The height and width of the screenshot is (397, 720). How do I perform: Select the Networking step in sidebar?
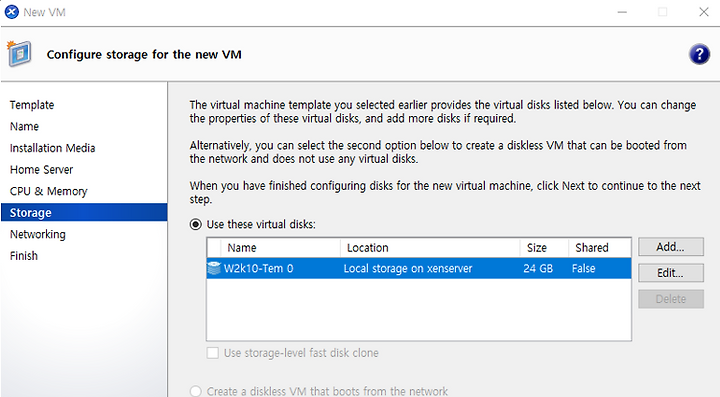click(38, 234)
